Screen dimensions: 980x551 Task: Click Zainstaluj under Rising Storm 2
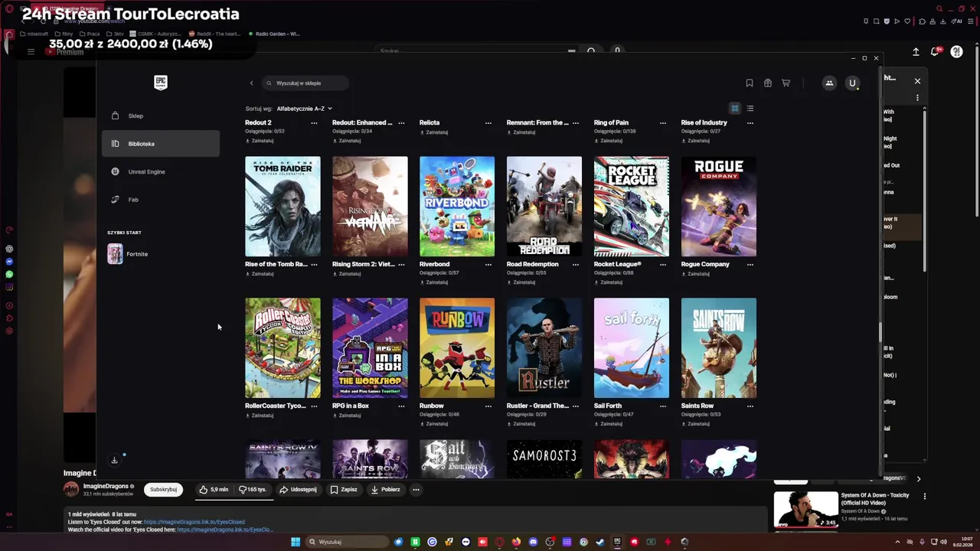coord(346,273)
